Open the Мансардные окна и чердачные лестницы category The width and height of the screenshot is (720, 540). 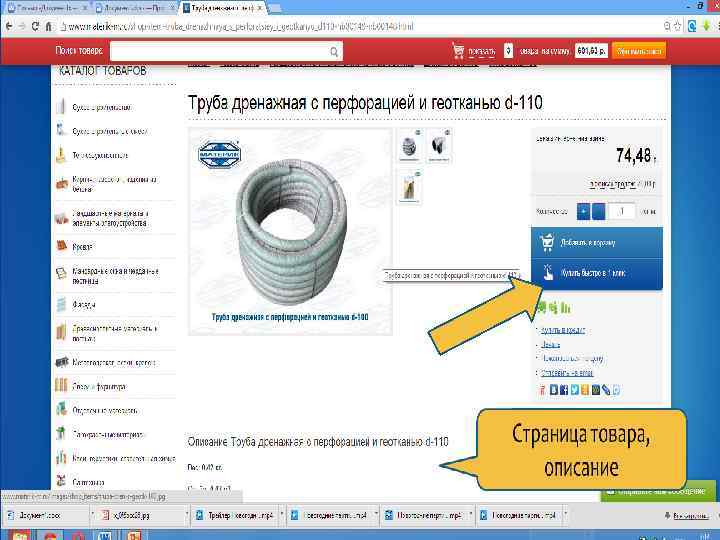[x=116, y=276]
